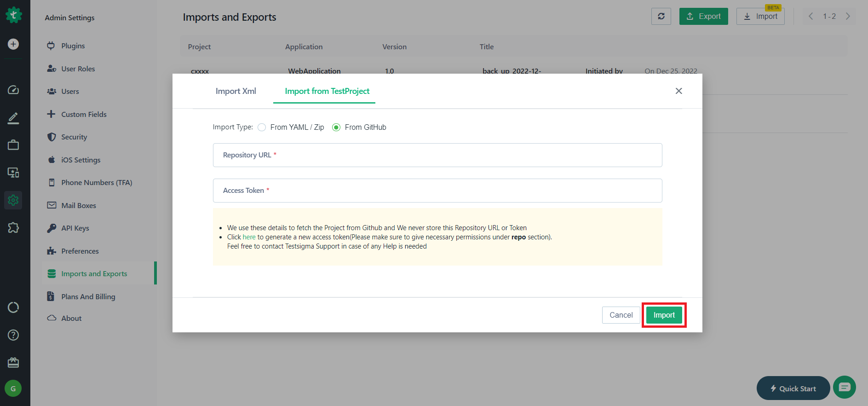
Task: Select From GitHub radio option
Action: click(x=336, y=128)
